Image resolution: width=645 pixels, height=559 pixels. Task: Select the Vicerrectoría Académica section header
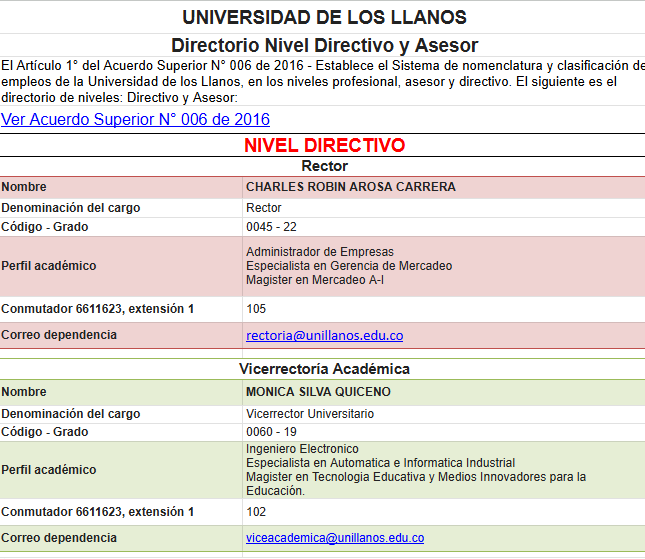[324, 369]
